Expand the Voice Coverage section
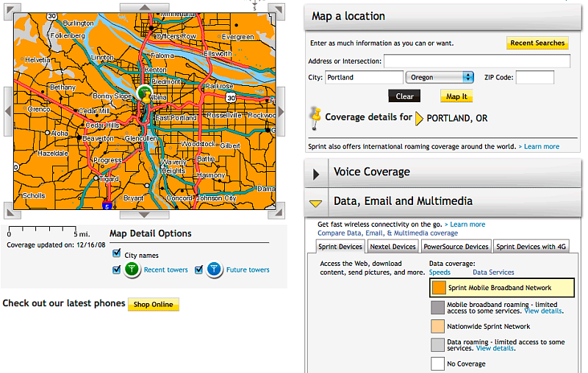The width and height of the screenshot is (588, 373). click(x=316, y=174)
